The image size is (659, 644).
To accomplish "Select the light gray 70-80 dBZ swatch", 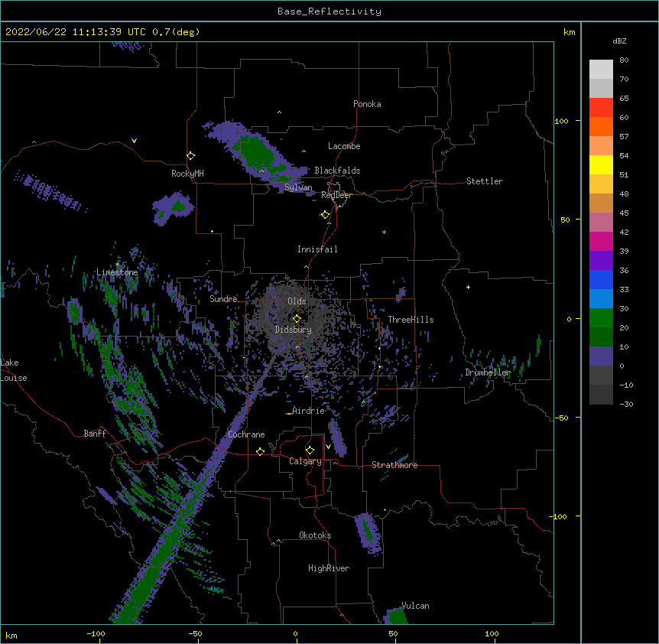I will [x=601, y=70].
